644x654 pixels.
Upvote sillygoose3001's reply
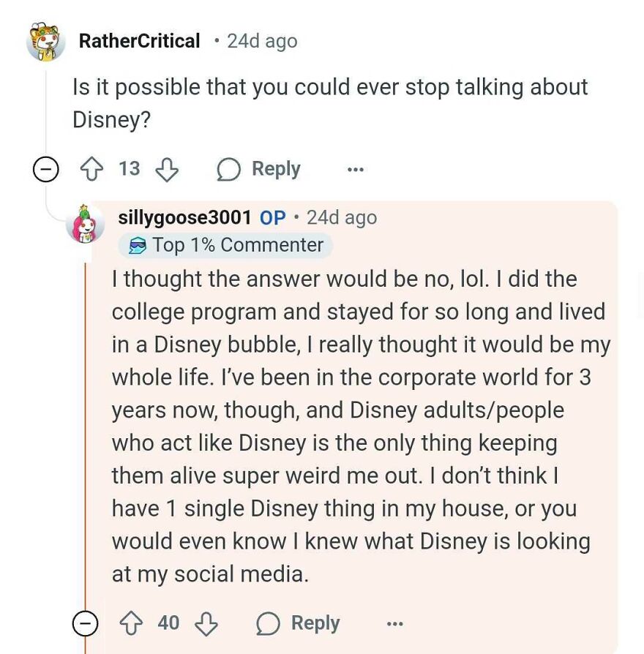point(131,623)
